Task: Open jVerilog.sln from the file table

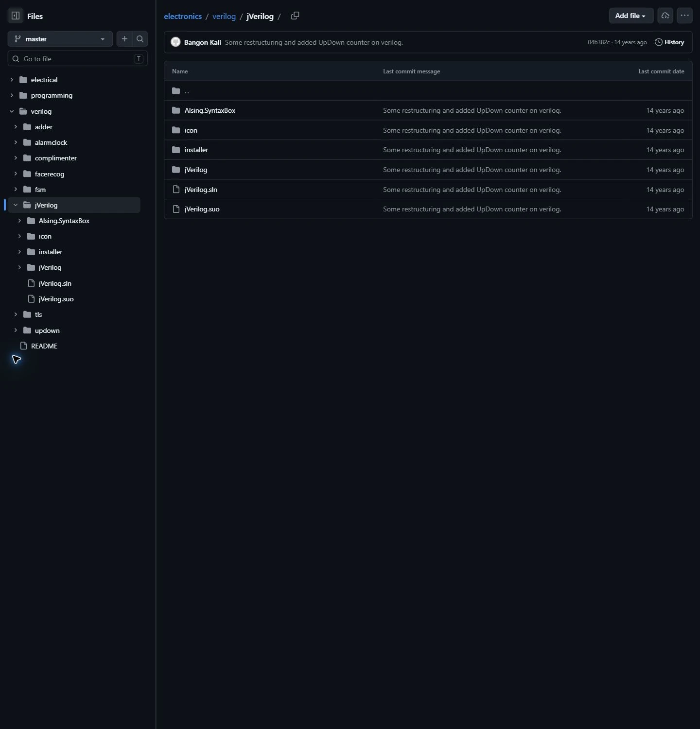Action: 201,190
